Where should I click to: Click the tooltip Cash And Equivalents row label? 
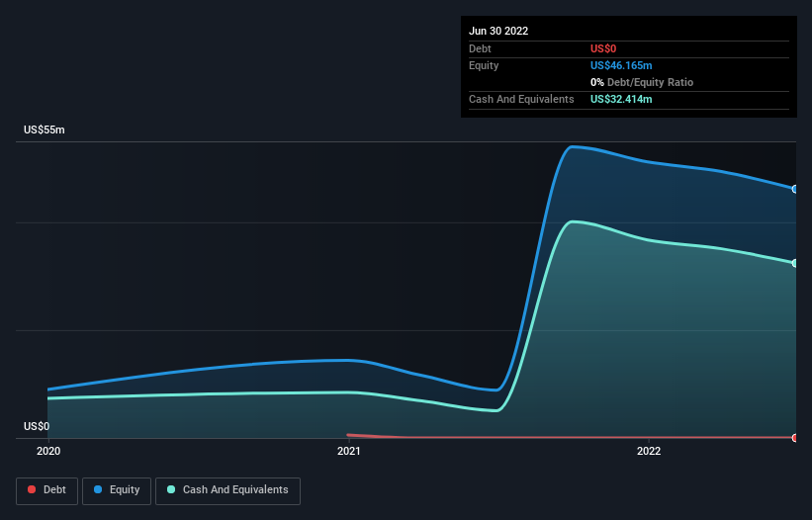[521, 99]
